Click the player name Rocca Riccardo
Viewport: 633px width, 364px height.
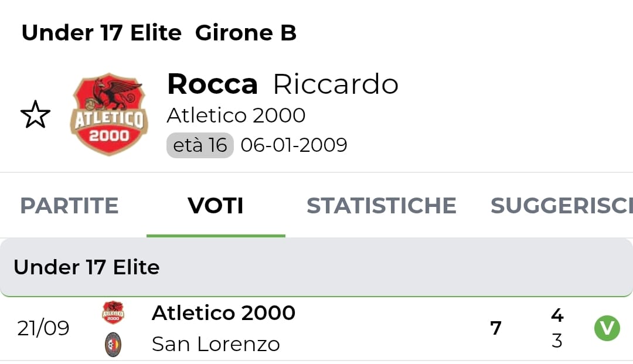tap(283, 84)
